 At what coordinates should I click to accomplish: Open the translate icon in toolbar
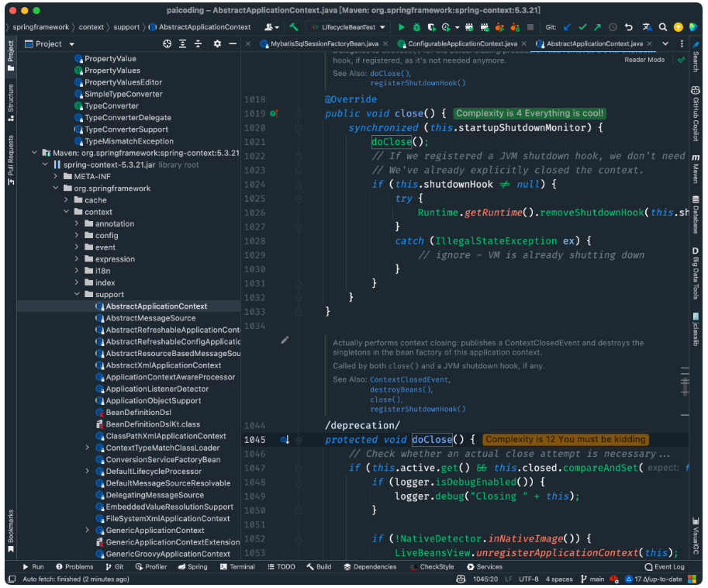coord(647,27)
